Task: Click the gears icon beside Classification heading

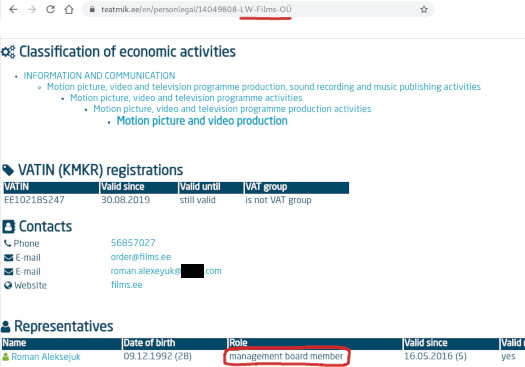Action: tap(8, 52)
